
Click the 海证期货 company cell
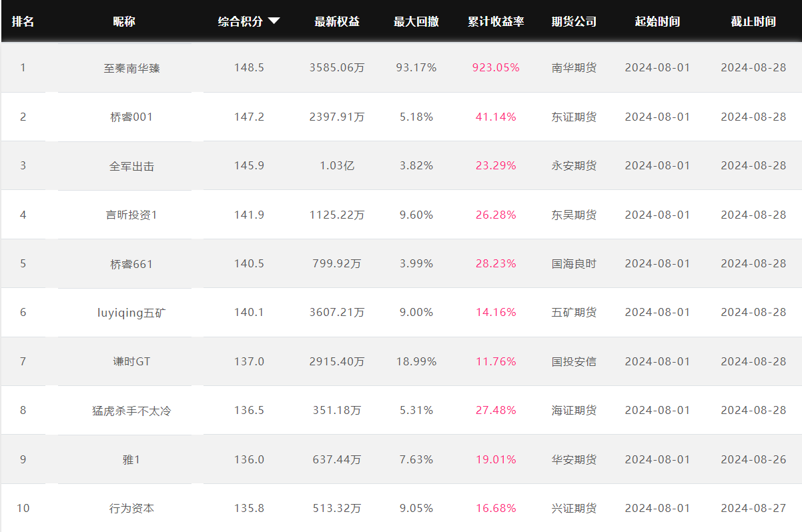tap(574, 410)
